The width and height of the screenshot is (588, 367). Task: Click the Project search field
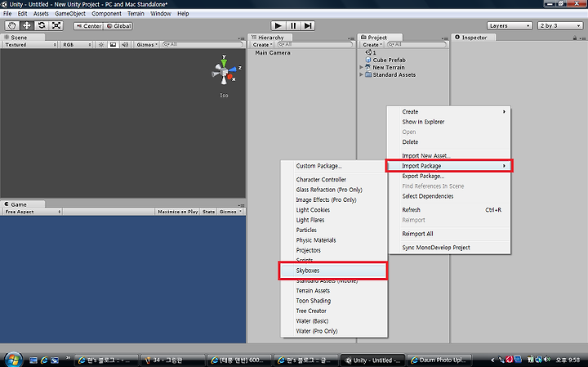pyautogui.click(x=416, y=44)
